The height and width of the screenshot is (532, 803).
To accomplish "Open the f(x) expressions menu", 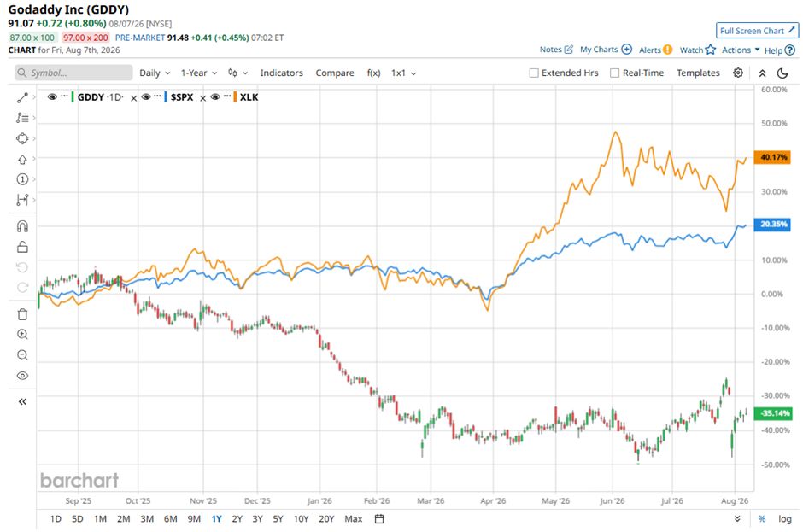I will tap(373, 73).
